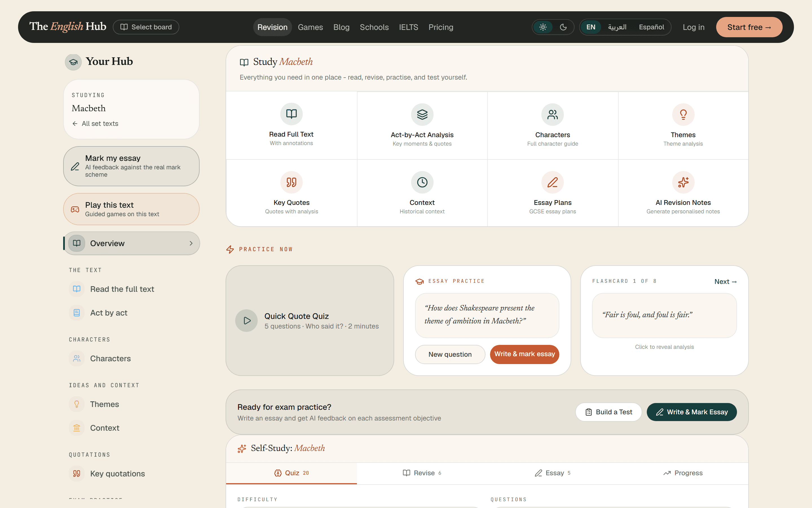The width and height of the screenshot is (812, 508).
Task: Click the book icon beside Read the full text
Action: click(76, 289)
